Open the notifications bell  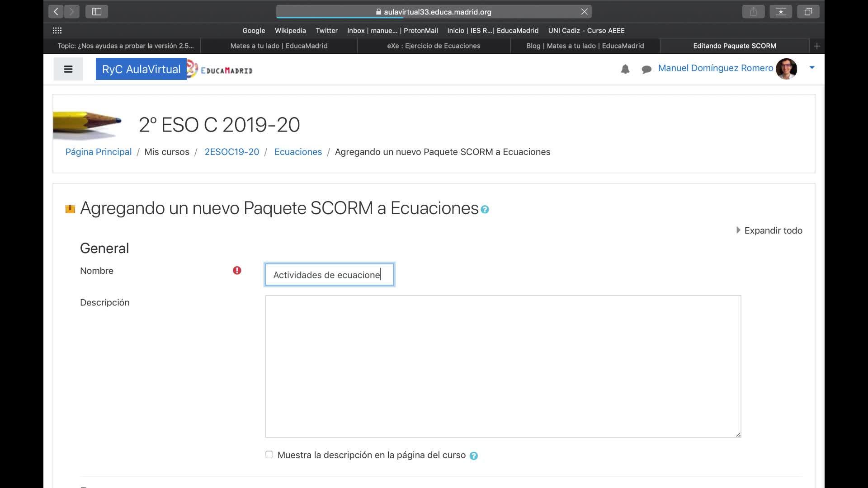tap(625, 69)
